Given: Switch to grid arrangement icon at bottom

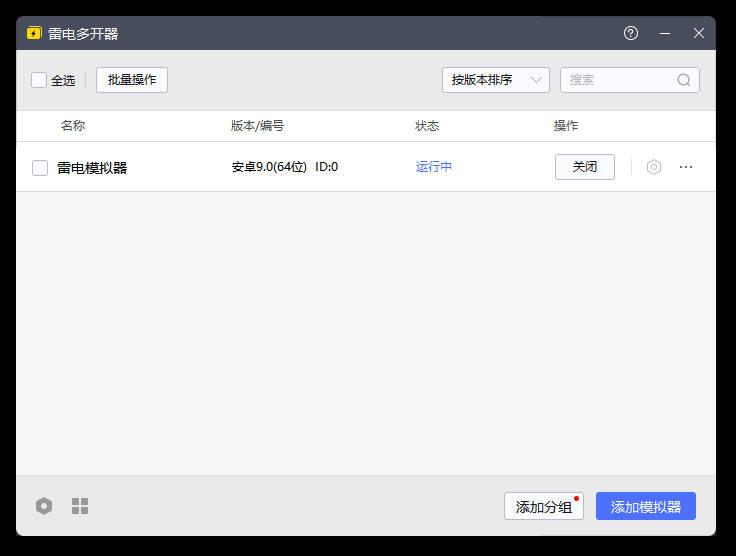Looking at the screenshot, I should tap(80, 506).
